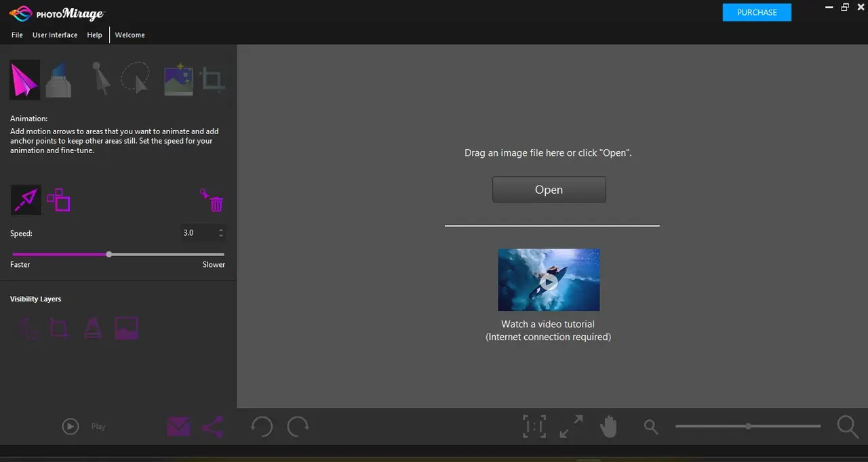Set zoom to actual size 1:1
The image size is (868, 462).
pyautogui.click(x=534, y=426)
